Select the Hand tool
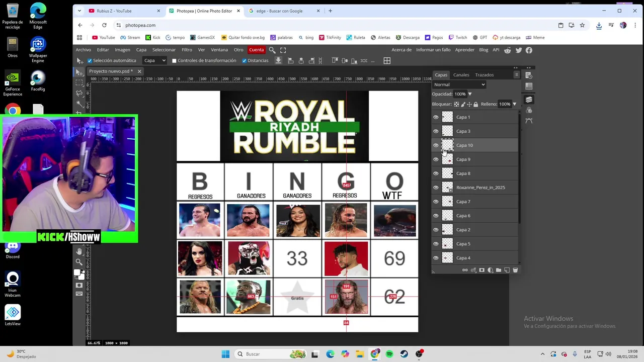 79,251
